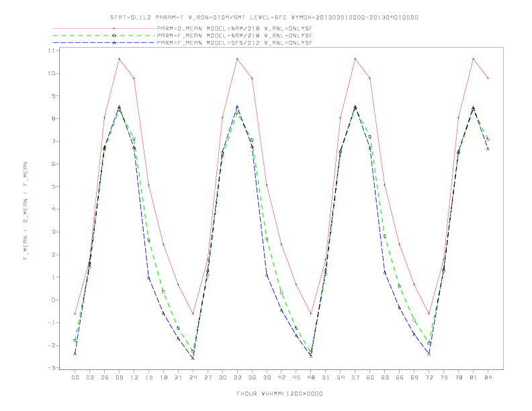Click x-axis tick label 66

pyautogui.click(x=400, y=377)
